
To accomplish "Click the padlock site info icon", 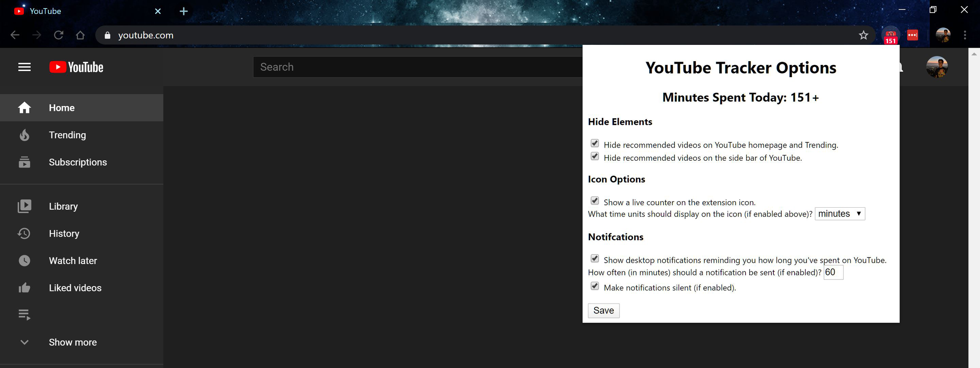I will pyautogui.click(x=107, y=35).
